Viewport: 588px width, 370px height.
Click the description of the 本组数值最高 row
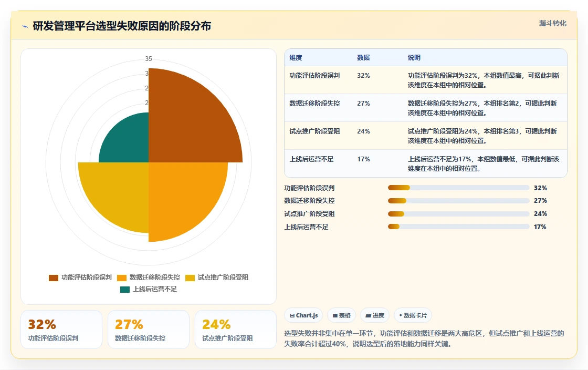tap(484, 80)
